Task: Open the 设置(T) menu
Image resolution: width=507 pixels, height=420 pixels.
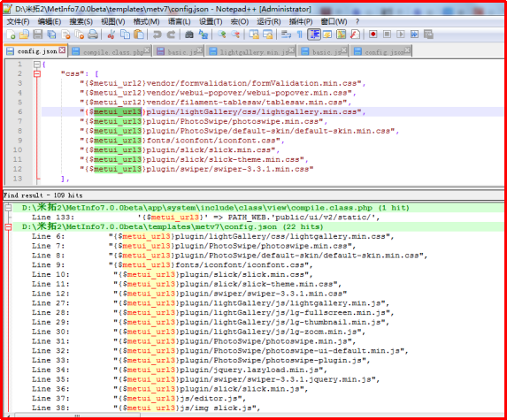Action: pyautogui.click(x=211, y=21)
